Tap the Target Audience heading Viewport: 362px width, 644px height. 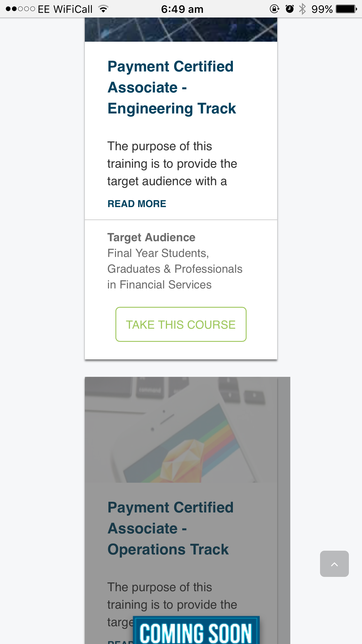pyautogui.click(x=151, y=237)
